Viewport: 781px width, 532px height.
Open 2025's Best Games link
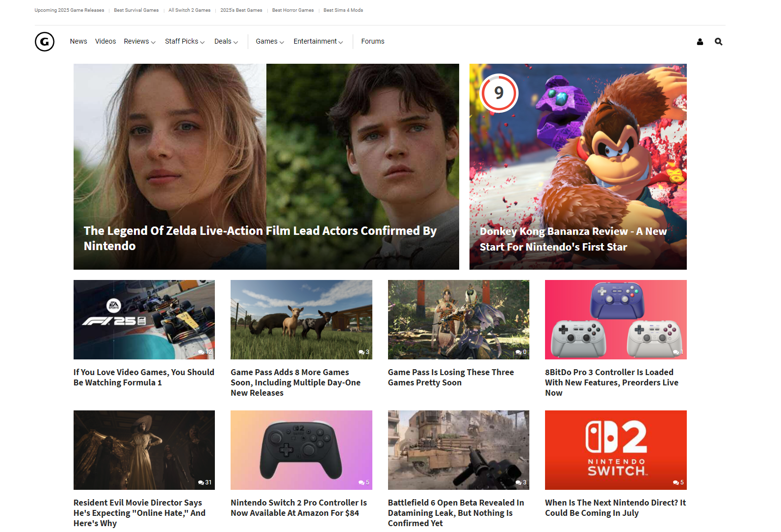(241, 10)
